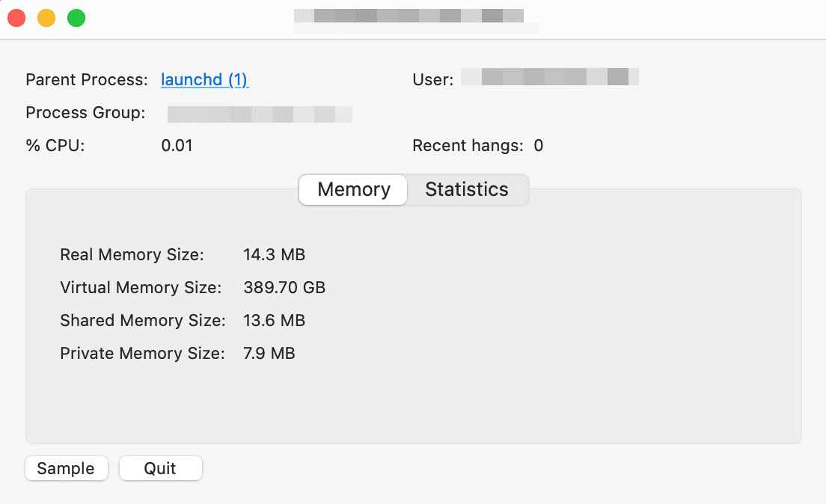
Task: Click the Private Memory Size label
Action: (142, 354)
